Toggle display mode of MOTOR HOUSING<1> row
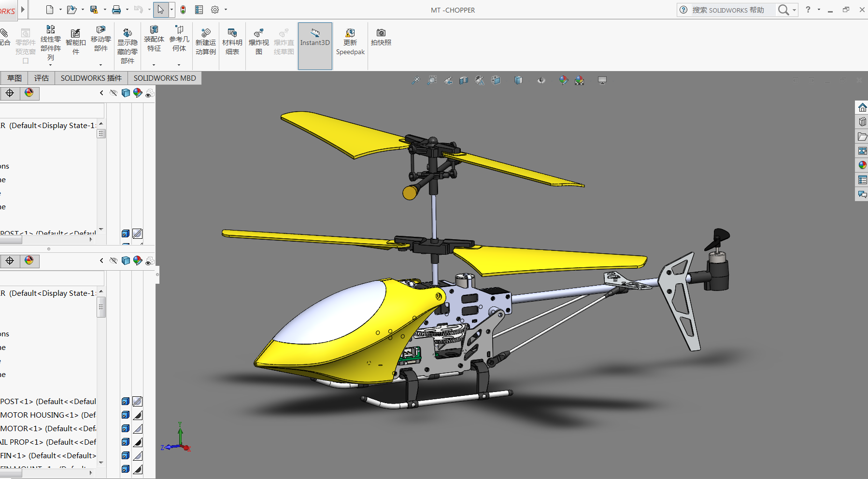Screen dimensions: 868x479 point(126,415)
